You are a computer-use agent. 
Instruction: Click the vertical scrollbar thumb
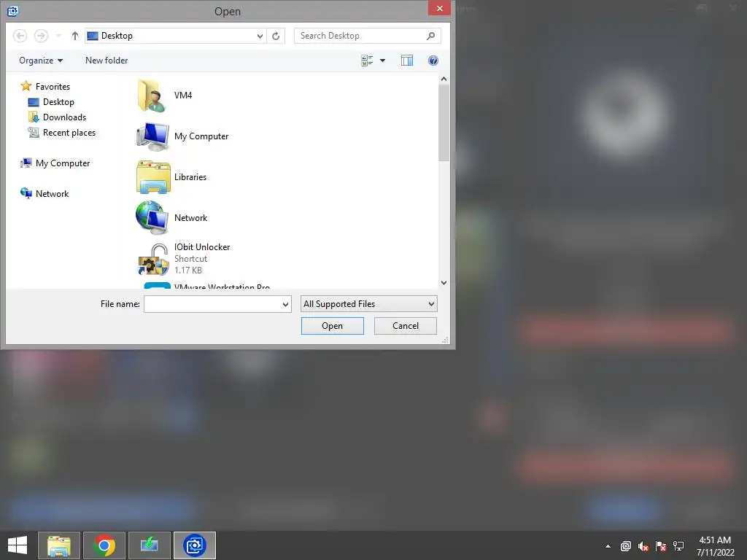pos(444,122)
